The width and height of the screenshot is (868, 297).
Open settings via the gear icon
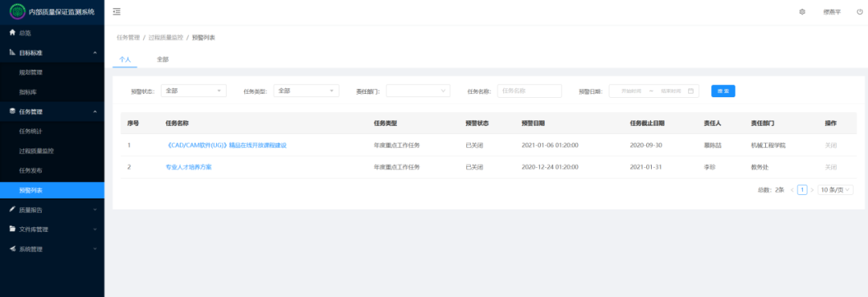[802, 11]
